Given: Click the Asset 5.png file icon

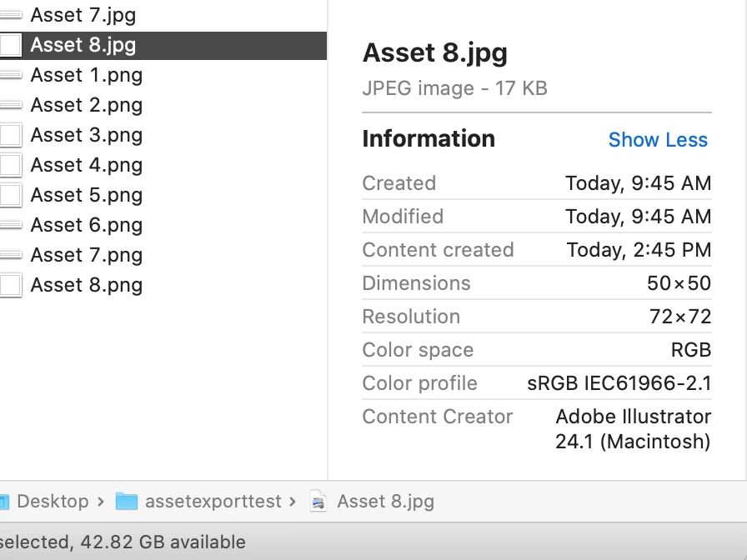Looking at the screenshot, I should pos(10,195).
